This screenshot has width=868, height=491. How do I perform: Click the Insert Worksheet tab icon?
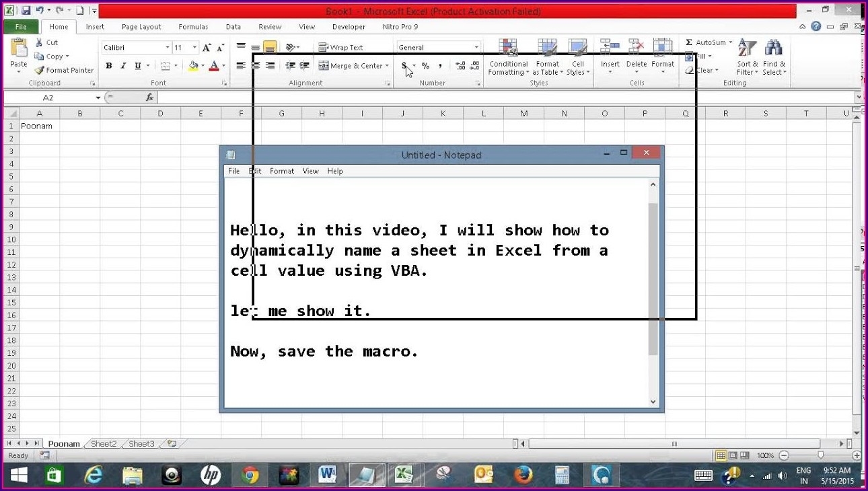click(172, 444)
